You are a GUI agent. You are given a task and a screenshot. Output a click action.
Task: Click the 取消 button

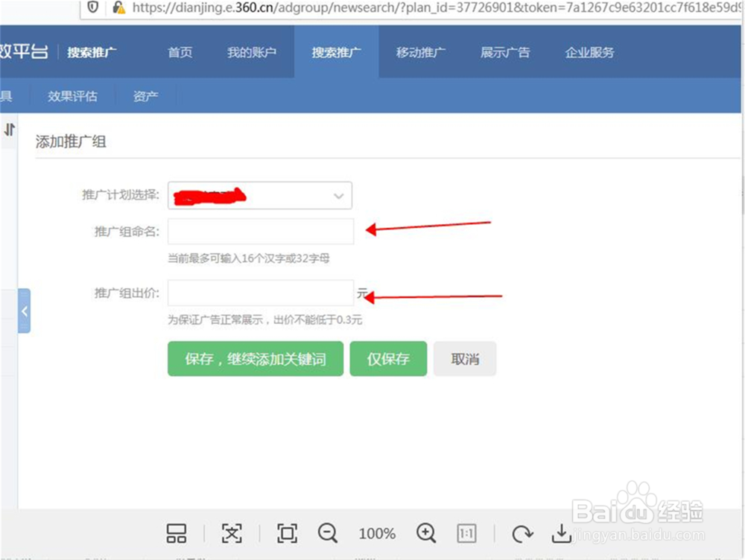coord(465,358)
